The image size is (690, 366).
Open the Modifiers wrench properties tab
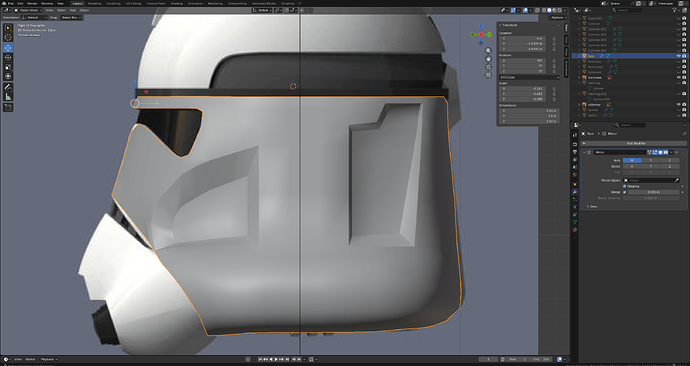575,192
